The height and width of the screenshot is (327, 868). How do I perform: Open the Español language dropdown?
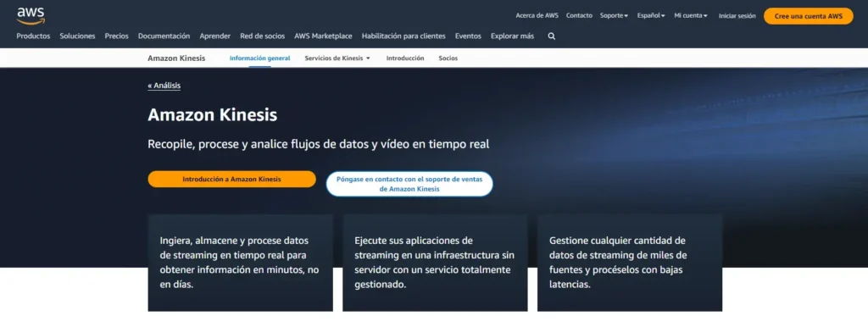[x=651, y=15]
